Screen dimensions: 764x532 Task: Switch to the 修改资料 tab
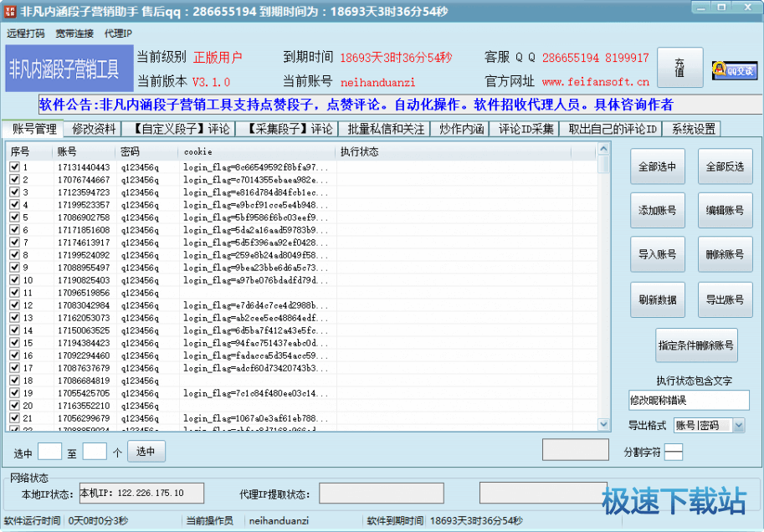(94, 129)
